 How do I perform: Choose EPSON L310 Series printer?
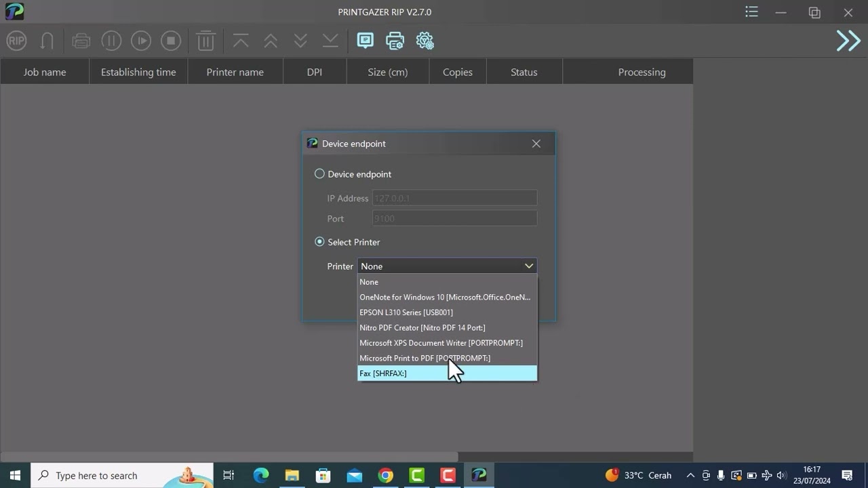[x=448, y=312]
